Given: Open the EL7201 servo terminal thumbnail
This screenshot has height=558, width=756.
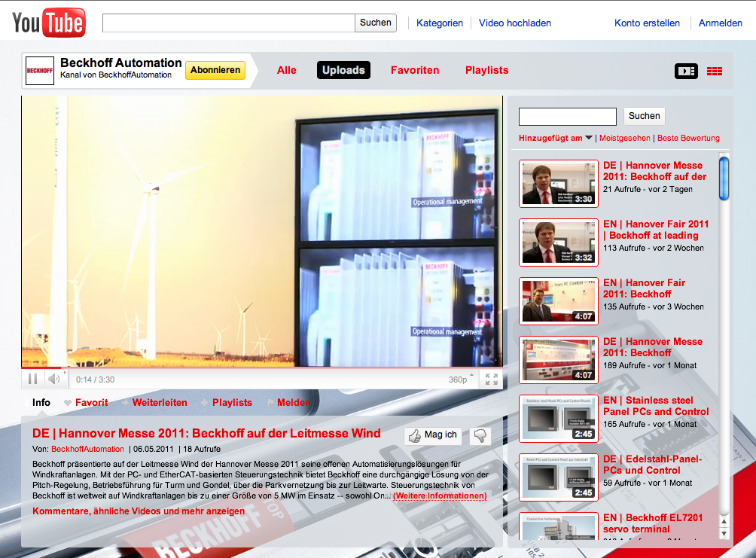Looking at the screenshot, I should (x=558, y=526).
